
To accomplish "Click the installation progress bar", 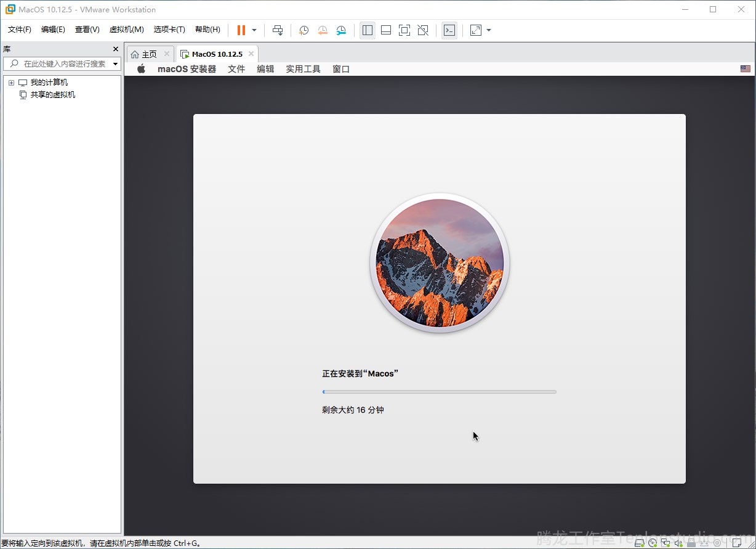I will (x=440, y=392).
